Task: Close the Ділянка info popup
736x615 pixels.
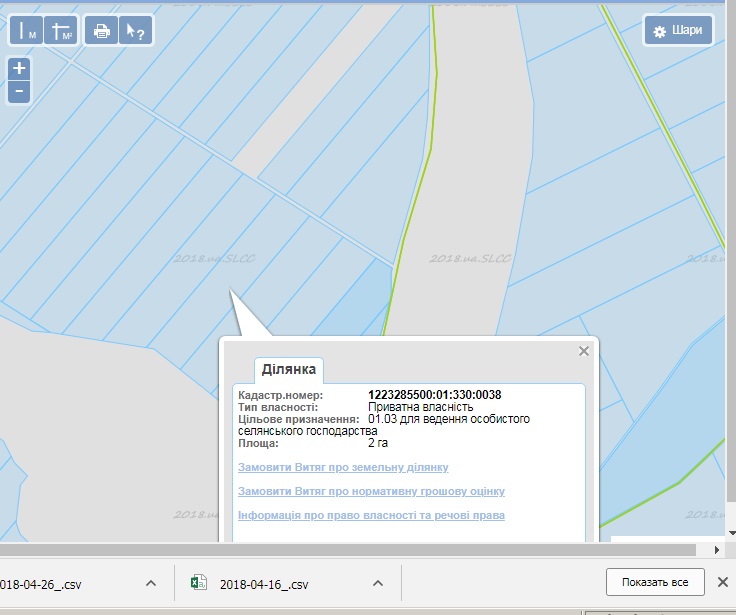Action: click(584, 351)
